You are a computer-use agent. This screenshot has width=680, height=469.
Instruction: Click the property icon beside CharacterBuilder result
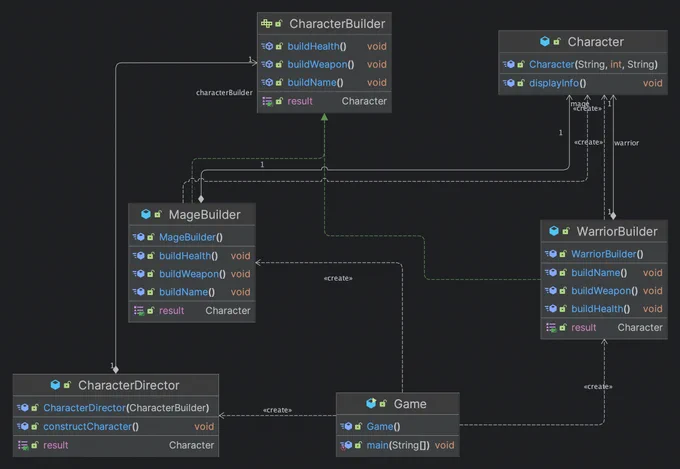[x=267, y=101]
